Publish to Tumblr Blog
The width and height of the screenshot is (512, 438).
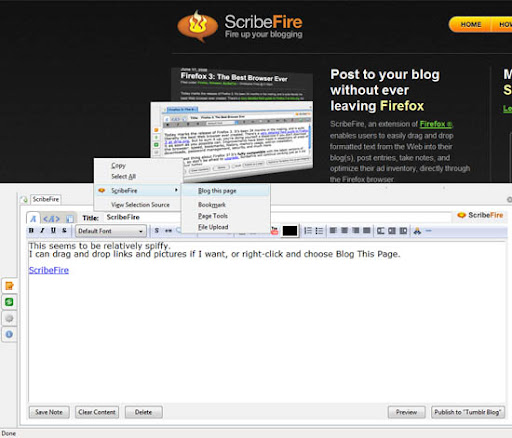click(x=468, y=412)
